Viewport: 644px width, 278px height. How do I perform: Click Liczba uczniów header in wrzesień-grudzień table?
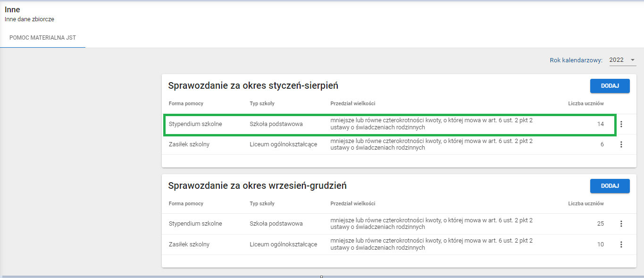pyautogui.click(x=585, y=203)
